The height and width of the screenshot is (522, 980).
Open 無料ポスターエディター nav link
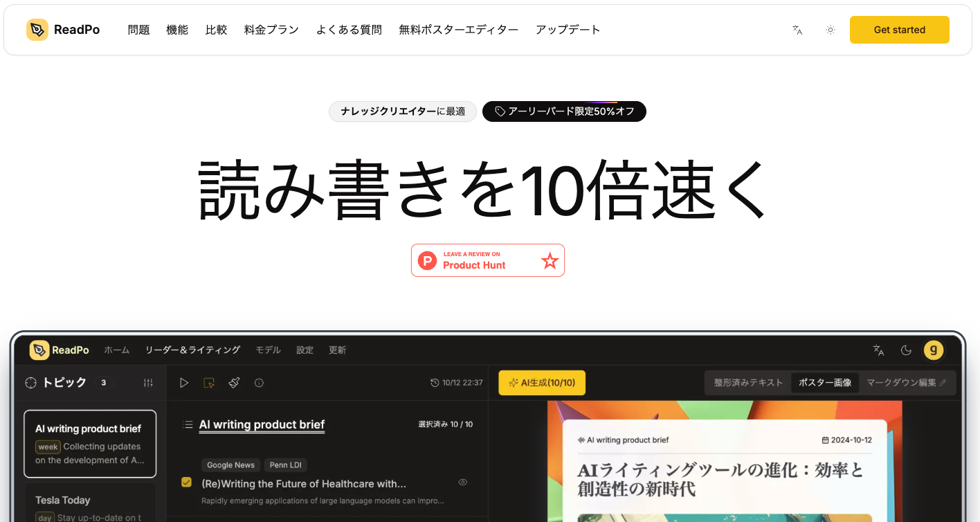point(458,30)
